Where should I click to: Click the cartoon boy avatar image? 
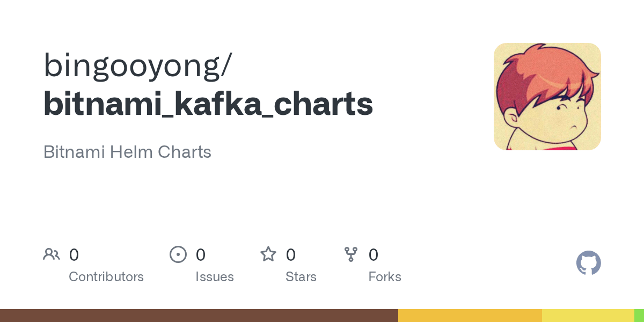pyautogui.click(x=547, y=97)
